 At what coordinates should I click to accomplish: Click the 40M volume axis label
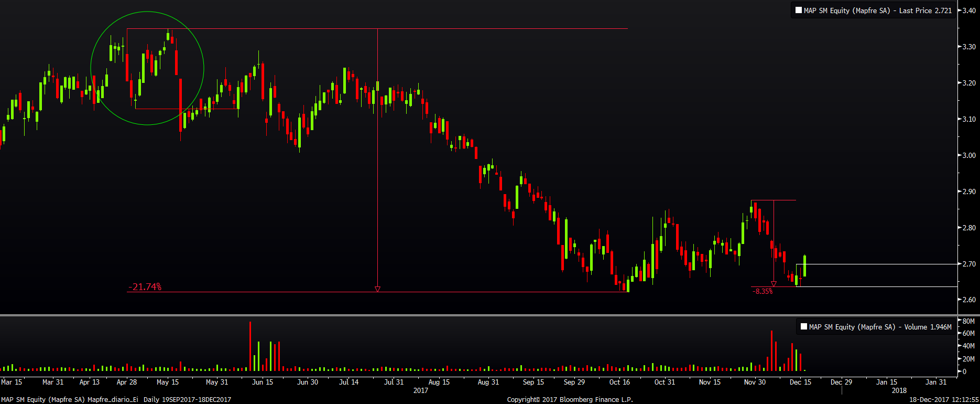coord(969,346)
